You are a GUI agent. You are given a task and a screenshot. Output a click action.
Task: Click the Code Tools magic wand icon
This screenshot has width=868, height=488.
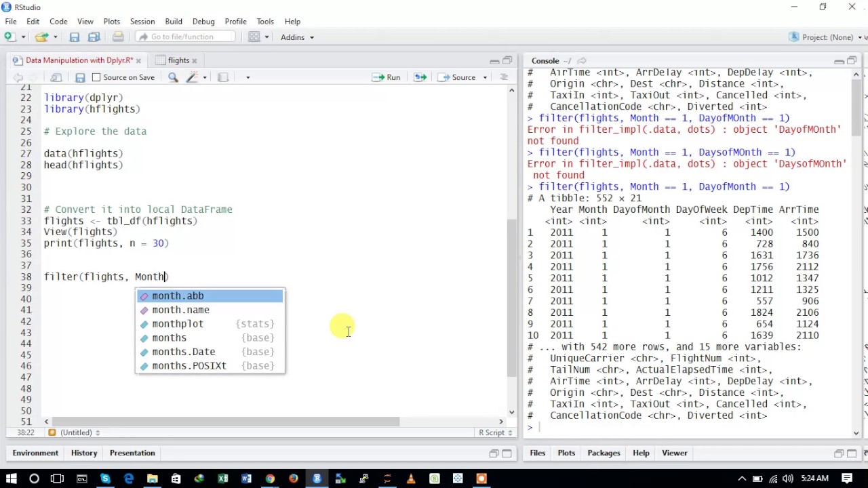click(192, 77)
